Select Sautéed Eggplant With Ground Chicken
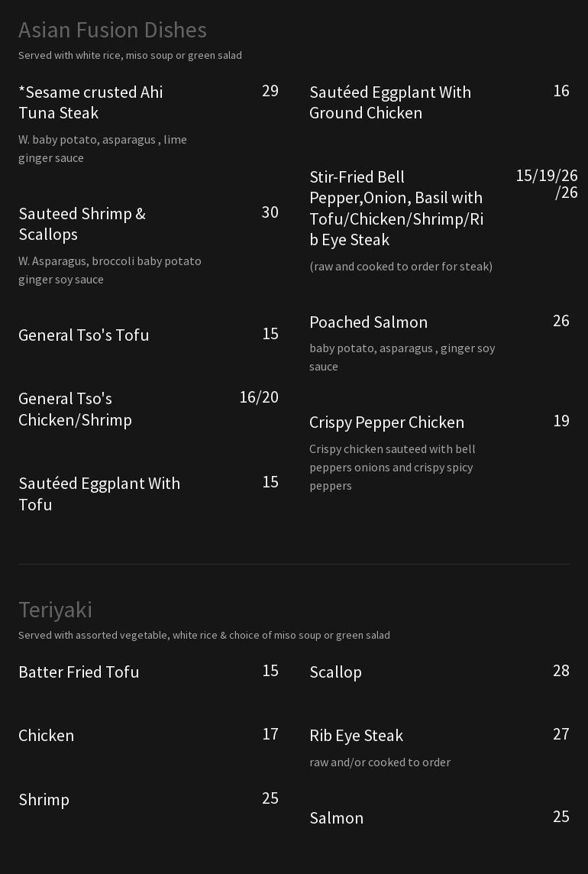Screen dimensions: 588x874 (390, 102)
